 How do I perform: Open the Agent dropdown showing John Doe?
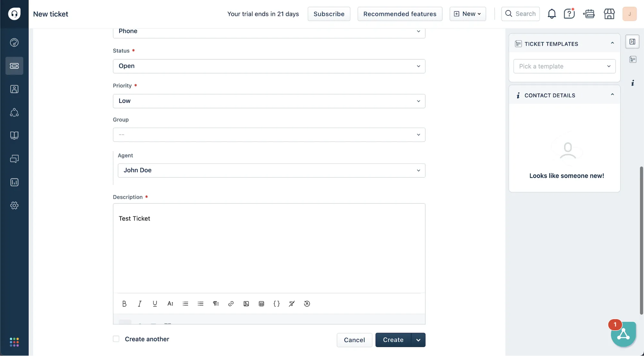pos(272,170)
